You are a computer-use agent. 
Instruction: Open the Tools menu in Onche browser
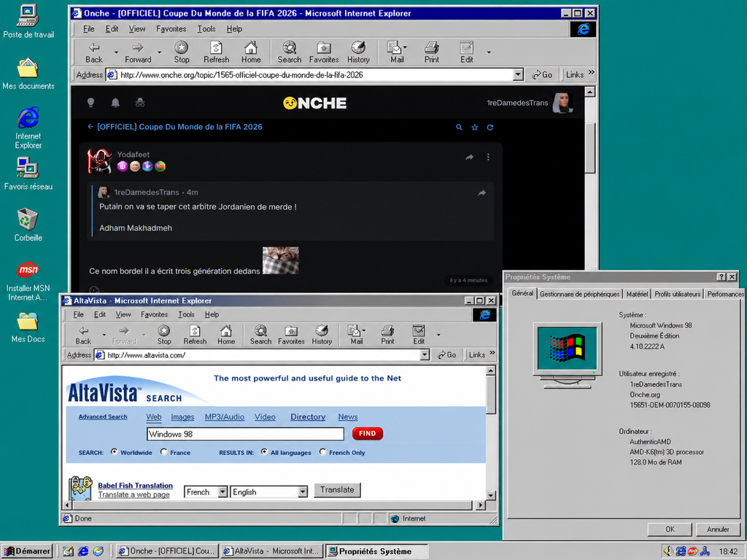pos(206,29)
